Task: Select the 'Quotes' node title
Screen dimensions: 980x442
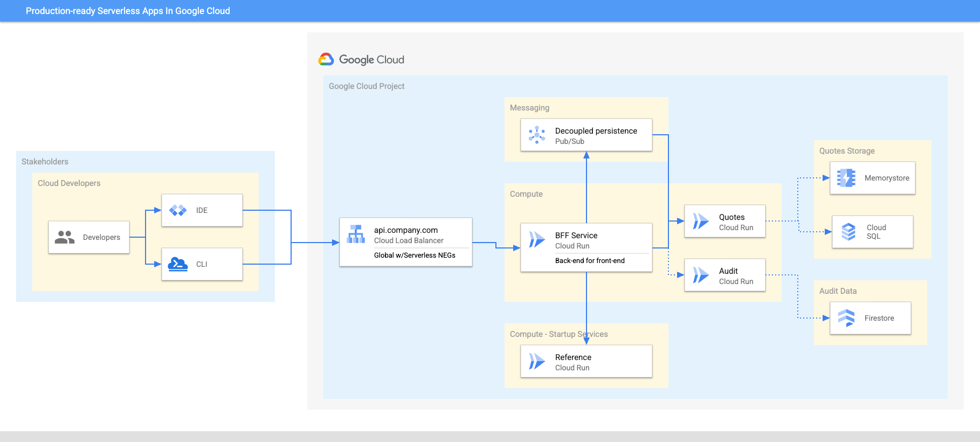Action: click(731, 217)
